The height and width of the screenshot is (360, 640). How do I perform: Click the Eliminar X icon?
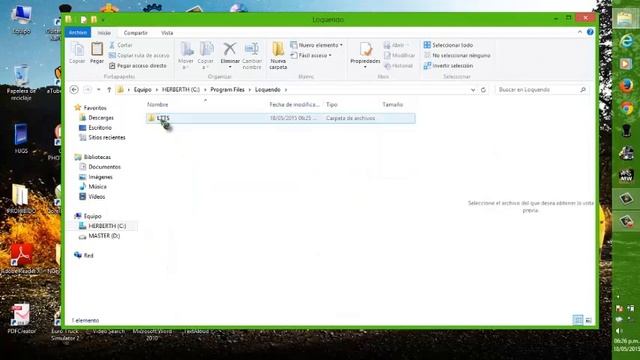pos(230,55)
